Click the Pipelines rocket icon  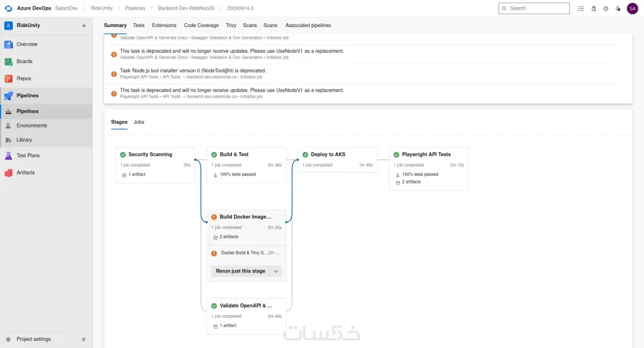(x=8, y=96)
